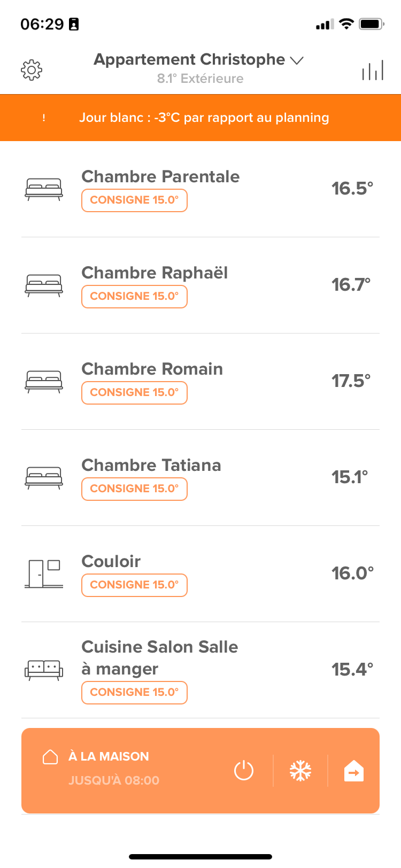Open Chambre Parentale consigne 15.0° badge

[134, 200]
